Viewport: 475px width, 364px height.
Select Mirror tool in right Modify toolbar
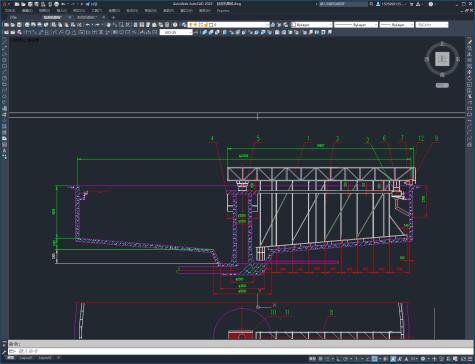coord(470,54)
